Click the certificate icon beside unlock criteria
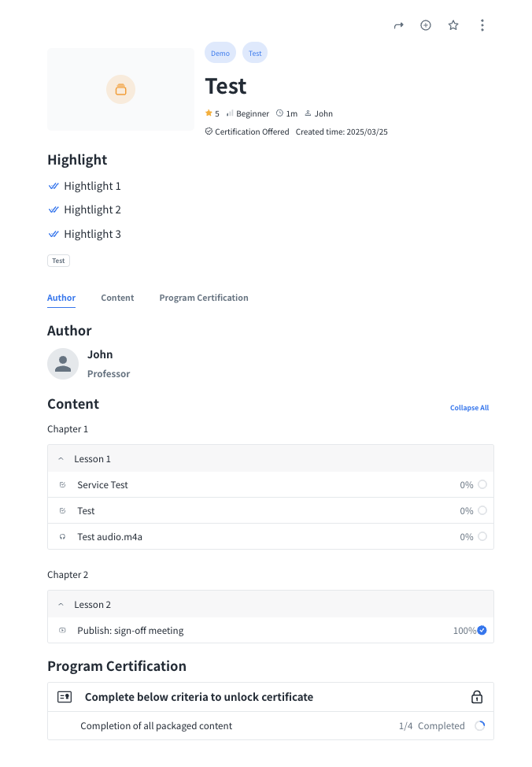This screenshot has height=767, width=532. [x=65, y=697]
